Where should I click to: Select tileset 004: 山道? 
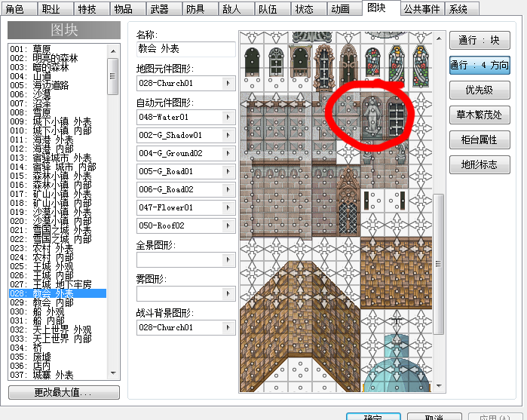(x=57, y=76)
